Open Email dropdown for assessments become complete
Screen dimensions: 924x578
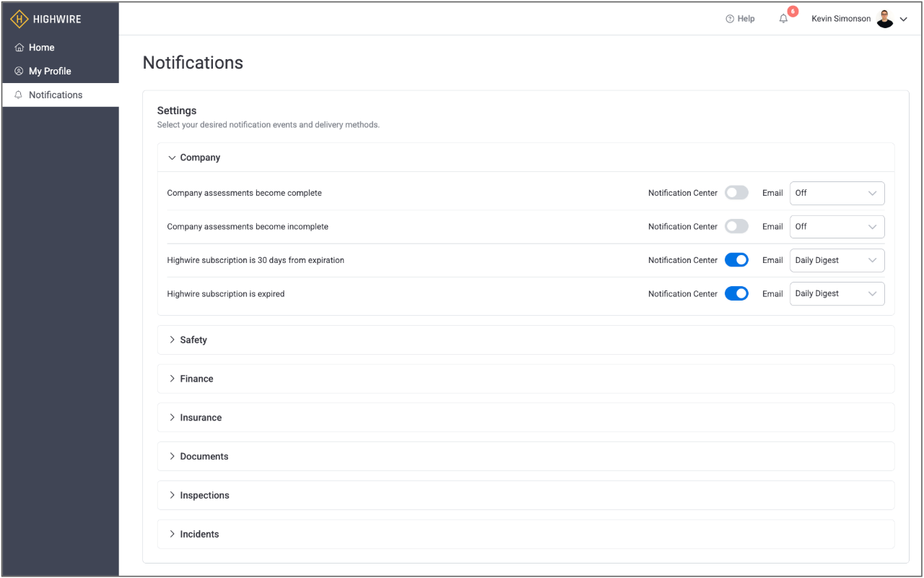click(837, 193)
